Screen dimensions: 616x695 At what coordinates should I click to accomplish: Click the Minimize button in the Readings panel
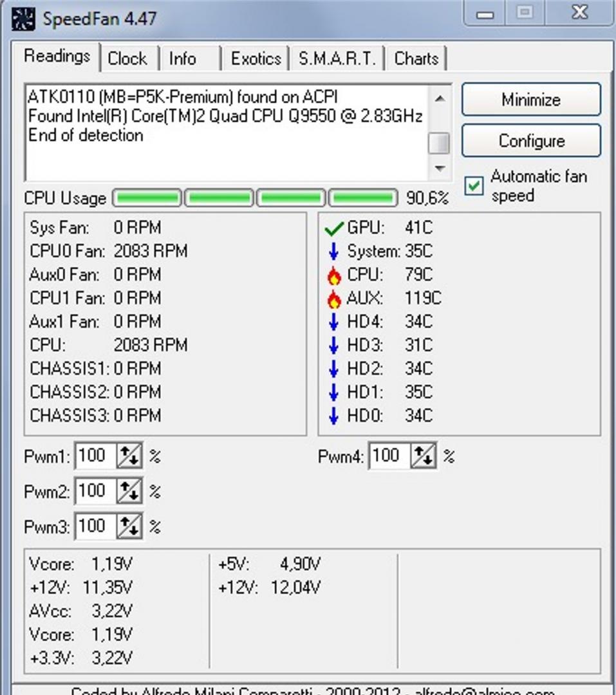click(531, 100)
